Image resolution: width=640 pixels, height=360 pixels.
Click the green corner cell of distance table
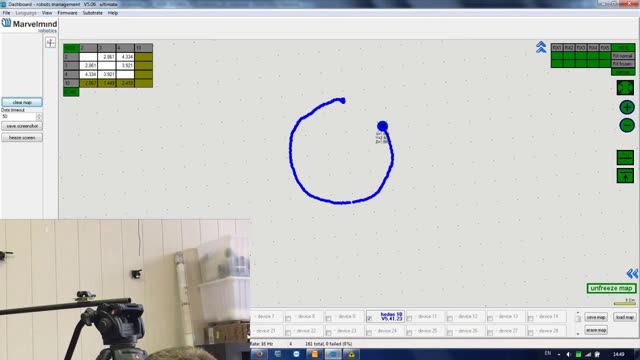click(x=71, y=48)
